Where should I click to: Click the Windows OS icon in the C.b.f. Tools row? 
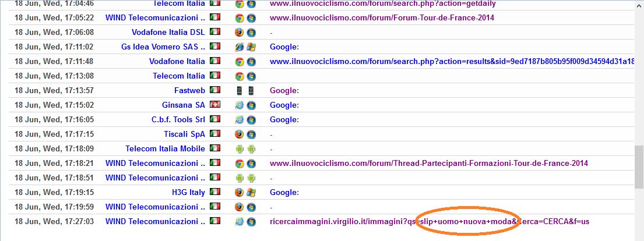[x=251, y=120]
